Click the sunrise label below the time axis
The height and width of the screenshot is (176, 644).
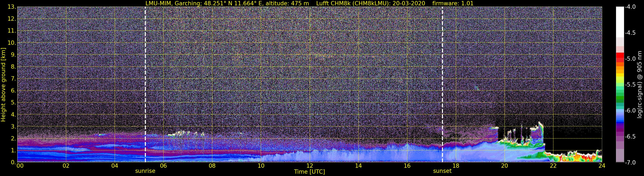coord(145,171)
